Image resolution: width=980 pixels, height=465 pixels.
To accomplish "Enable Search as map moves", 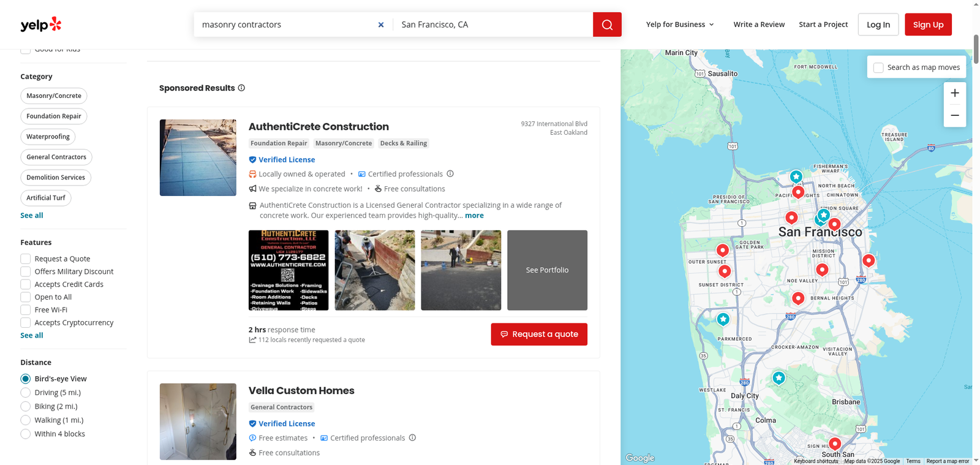I will coord(878,67).
